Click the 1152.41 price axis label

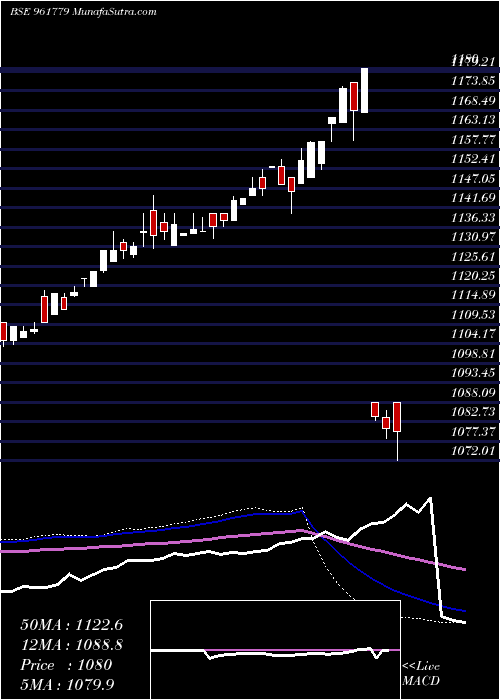[473, 159]
